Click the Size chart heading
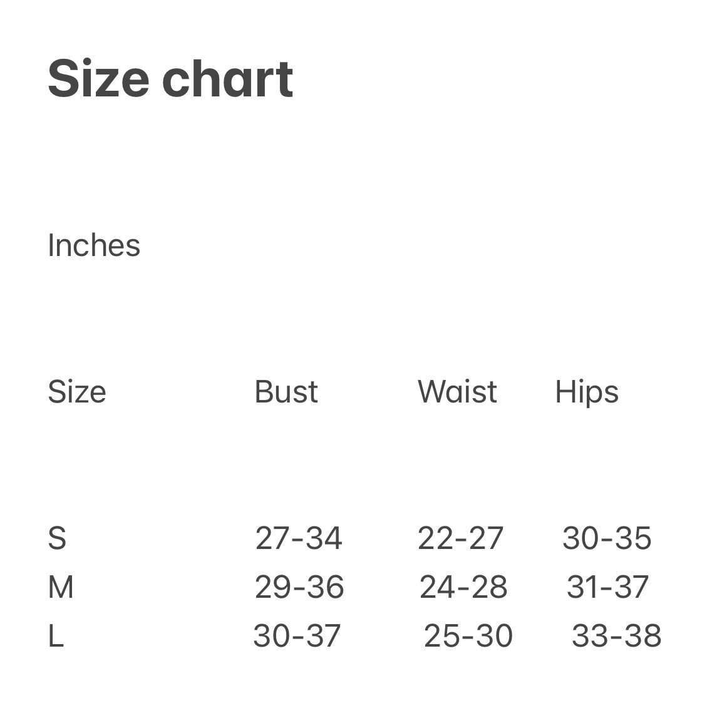Image resolution: width=717 pixels, height=728 pixels. click(x=170, y=79)
